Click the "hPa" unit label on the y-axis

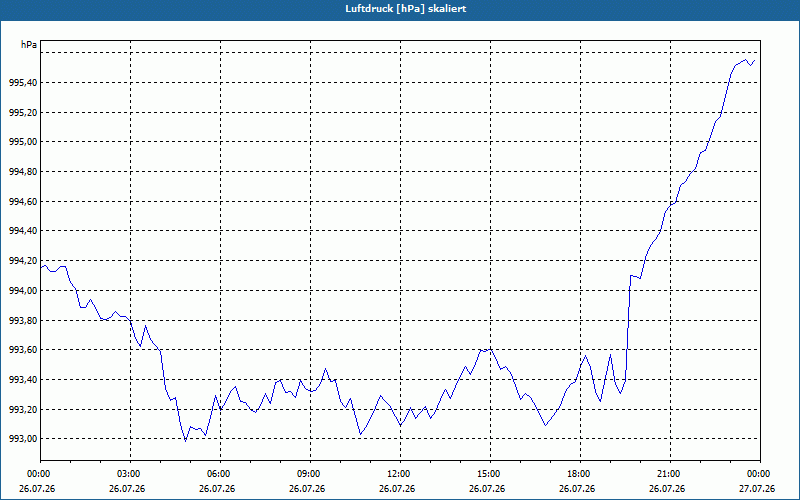click(x=29, y=45)
